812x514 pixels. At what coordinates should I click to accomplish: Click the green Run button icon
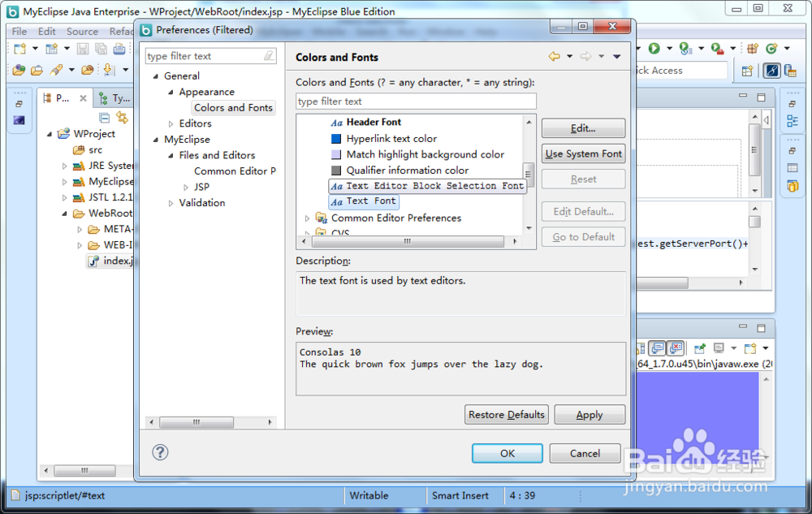pos(654,49)
